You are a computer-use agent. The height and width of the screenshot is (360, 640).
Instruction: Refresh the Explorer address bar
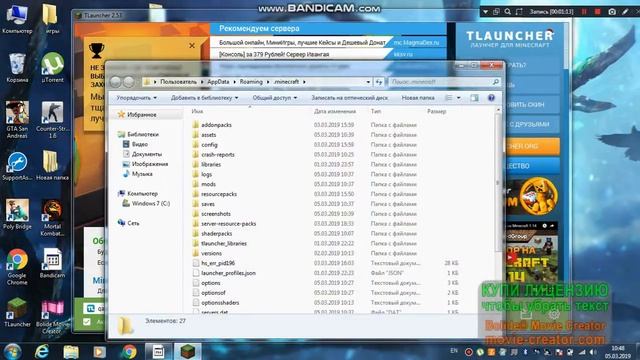(379, 82)
